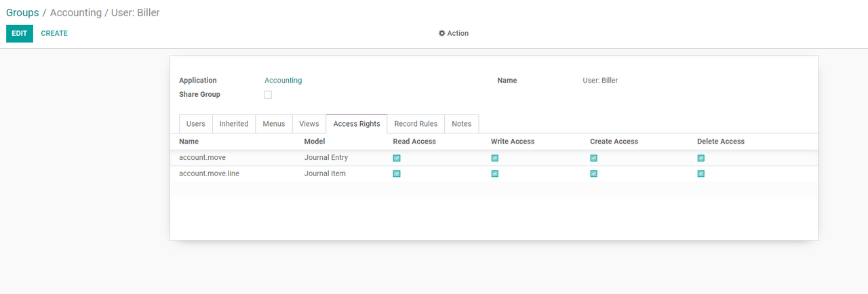This screenshot has height=294, width=868.
Task: Click the Create Access column header
Action: pyautogui.click(x=614, y=142)
